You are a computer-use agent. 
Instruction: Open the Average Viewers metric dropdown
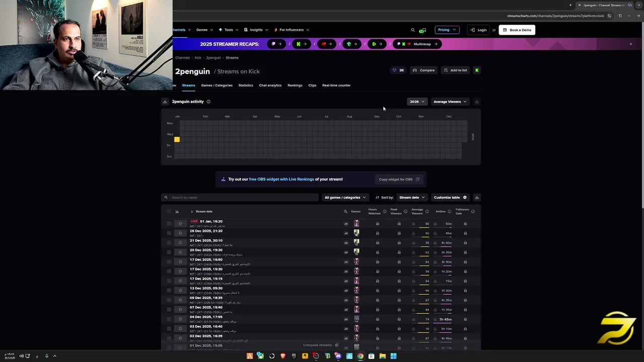coord(450,102)
